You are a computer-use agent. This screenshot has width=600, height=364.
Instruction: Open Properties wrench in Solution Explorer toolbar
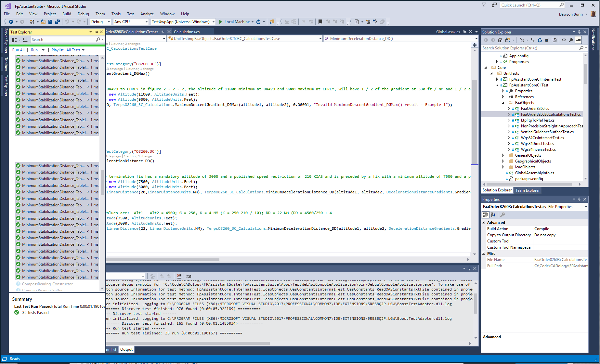pyautogui.click(x=571, y=40)
